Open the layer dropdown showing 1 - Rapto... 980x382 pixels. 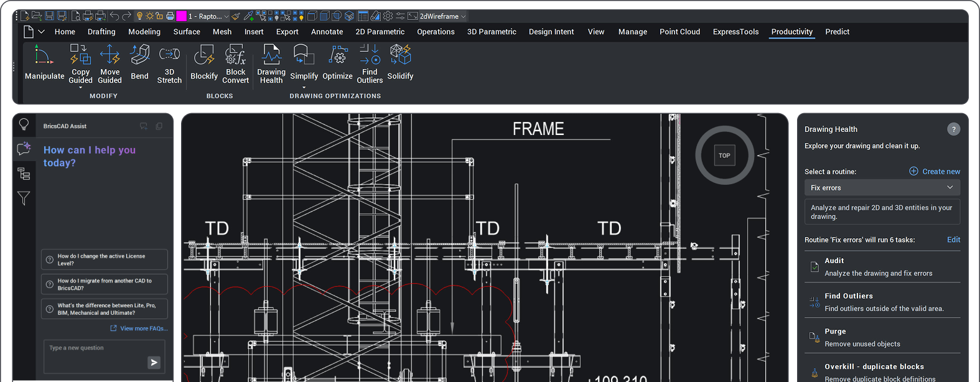tap(208, 16)
